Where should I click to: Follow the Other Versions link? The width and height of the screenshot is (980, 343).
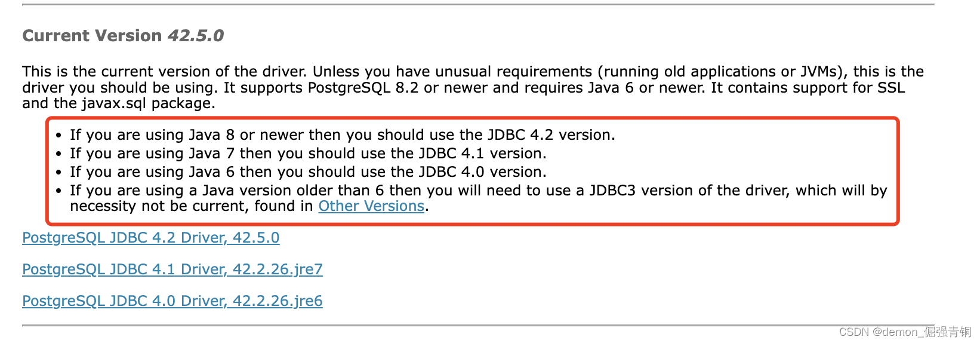[371, 206]
